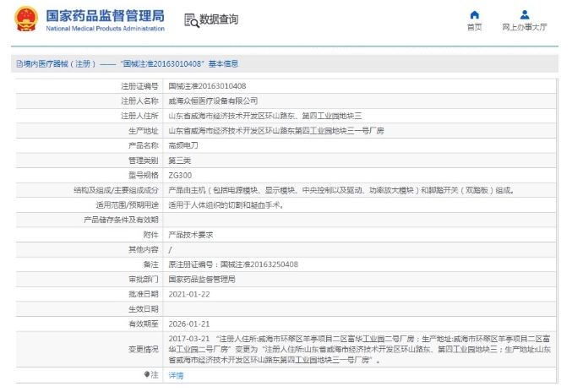This screenshot has height=392, width=572.
Task: Click the expiry date 2026-01-21
Action: [189, 324]
